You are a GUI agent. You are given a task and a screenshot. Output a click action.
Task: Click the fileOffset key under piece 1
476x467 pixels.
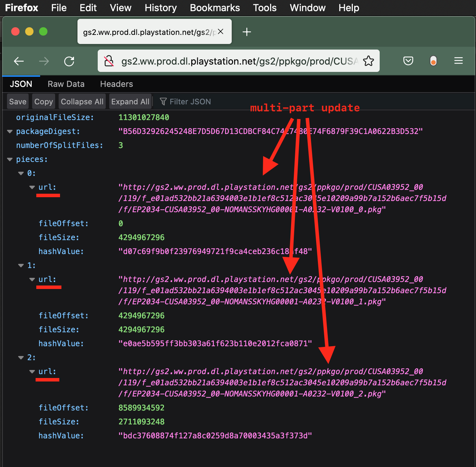click(64, 316)
